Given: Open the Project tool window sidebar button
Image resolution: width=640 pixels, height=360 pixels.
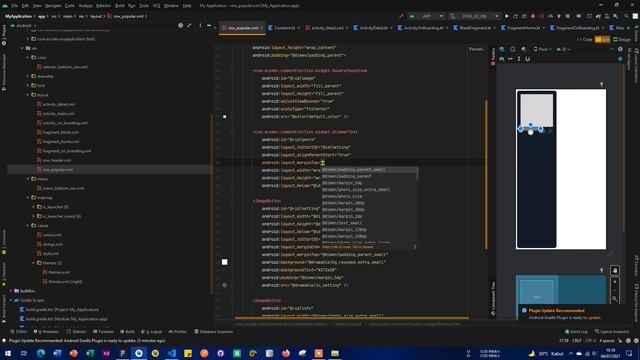Looking at the screenshot, I should [x=4, y=35].
